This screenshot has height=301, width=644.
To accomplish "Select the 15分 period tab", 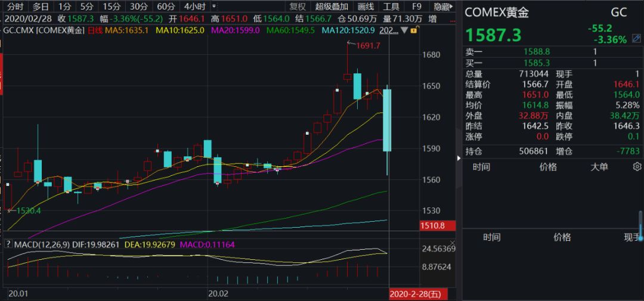I will coord(112,7).
